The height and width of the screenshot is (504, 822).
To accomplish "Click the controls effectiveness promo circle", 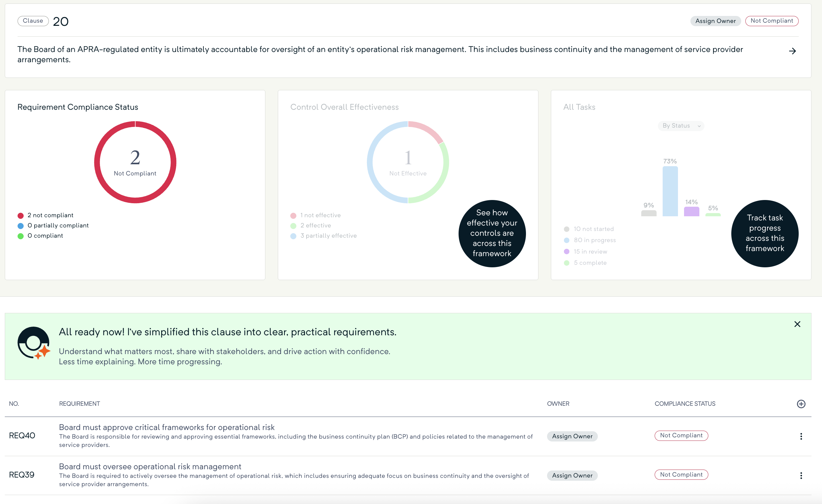I will (492, 233).
